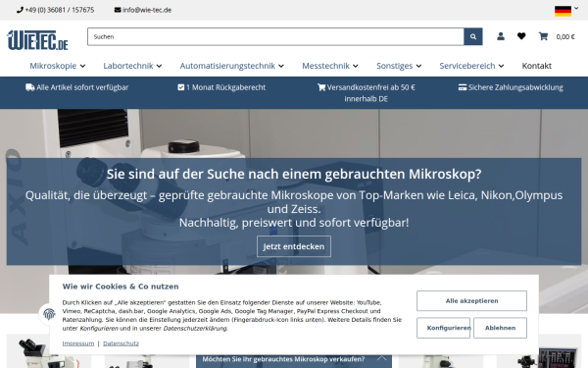Open the Sonstiges menu
Viewport: 588px width, 368px height.
pyautogui.click(x=399, y=66)
